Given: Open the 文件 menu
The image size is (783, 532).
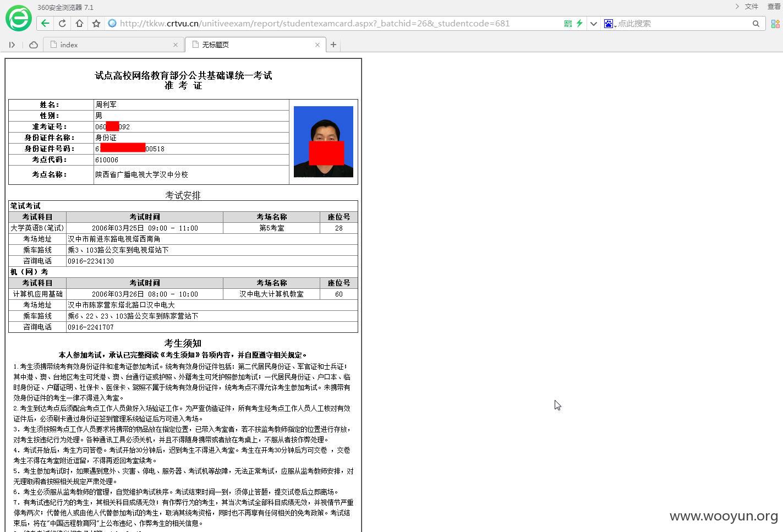Looking at the screenshot, I should pos(752,7).
